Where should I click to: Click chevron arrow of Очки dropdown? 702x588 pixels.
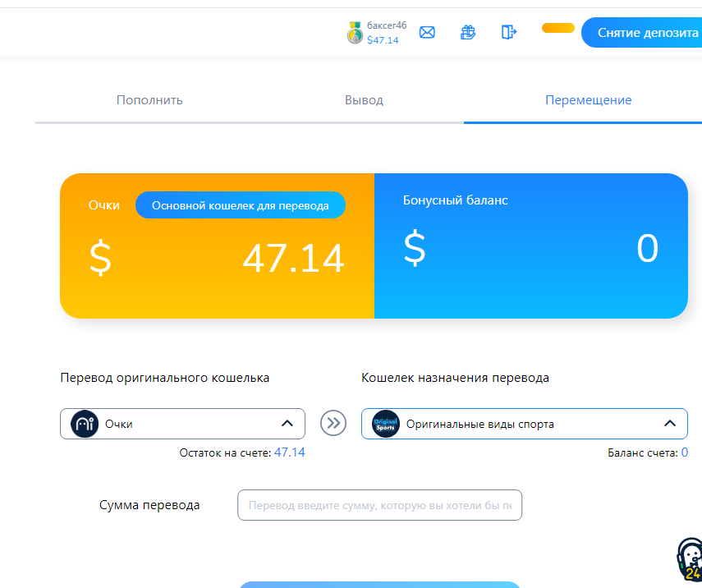[287, 423]
